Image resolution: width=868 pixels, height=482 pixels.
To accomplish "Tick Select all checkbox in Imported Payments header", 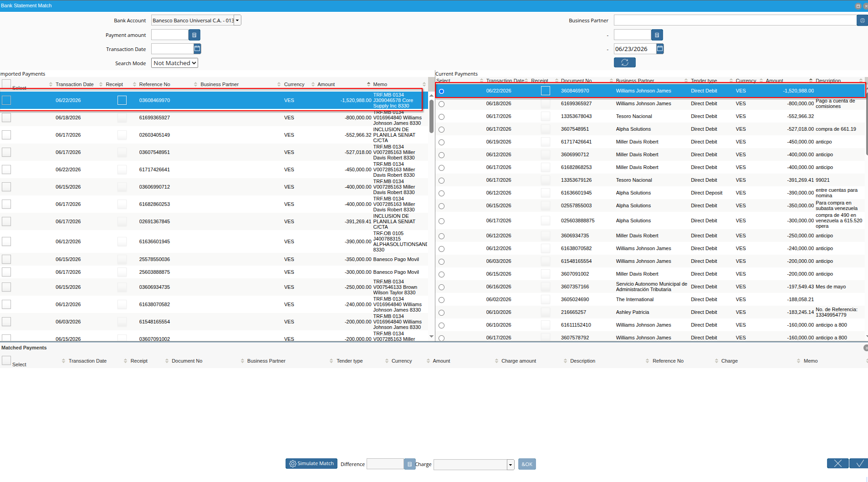I will [x=6, y=84].
